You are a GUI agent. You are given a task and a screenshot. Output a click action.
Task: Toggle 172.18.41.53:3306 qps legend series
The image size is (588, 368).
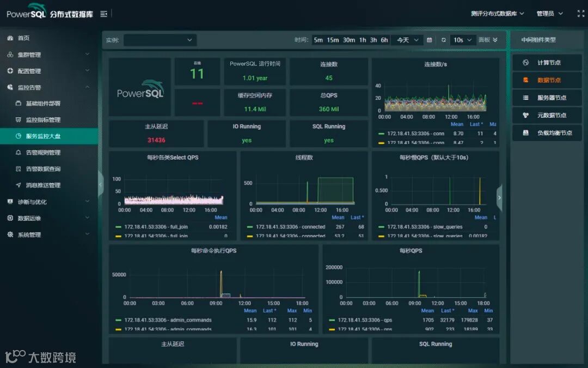click(x=365, y=320)
